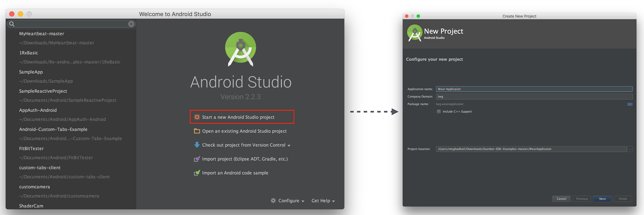Click the Version 2.2.3 text
This screenshot has height=215, width=644.
pos(241,97)
